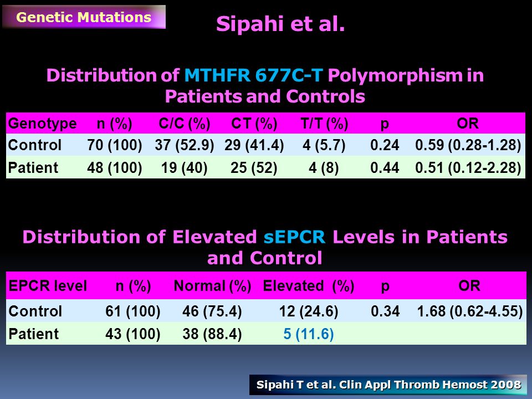Click the "4 (8)" cell
The height and width of the screenshot is (399, 532).
coord(324,167)
